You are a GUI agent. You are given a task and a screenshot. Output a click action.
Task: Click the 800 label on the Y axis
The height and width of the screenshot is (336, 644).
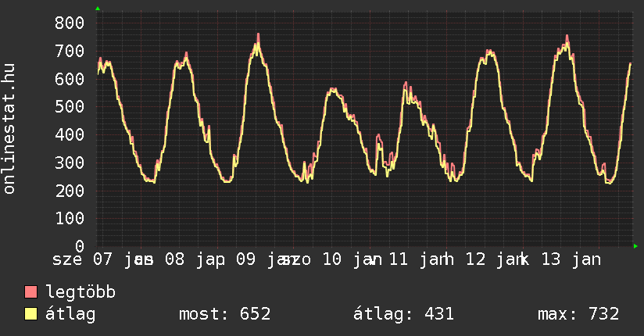[69, 23]
